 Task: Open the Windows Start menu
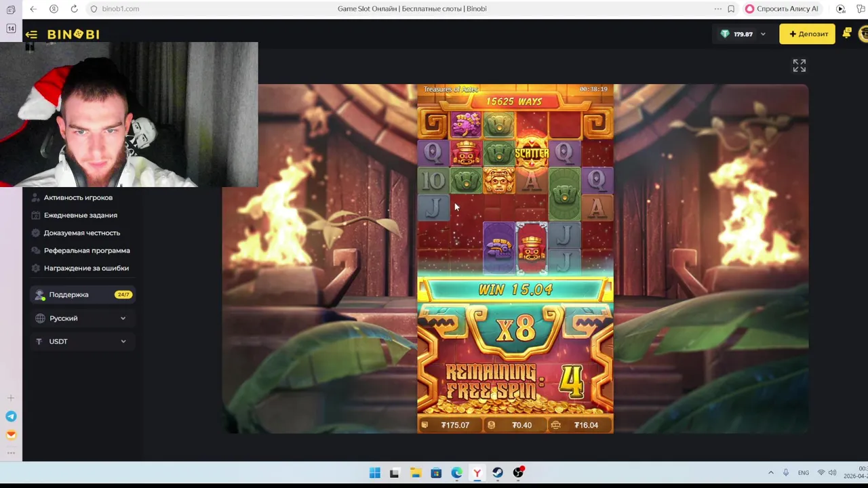point(374,473)
